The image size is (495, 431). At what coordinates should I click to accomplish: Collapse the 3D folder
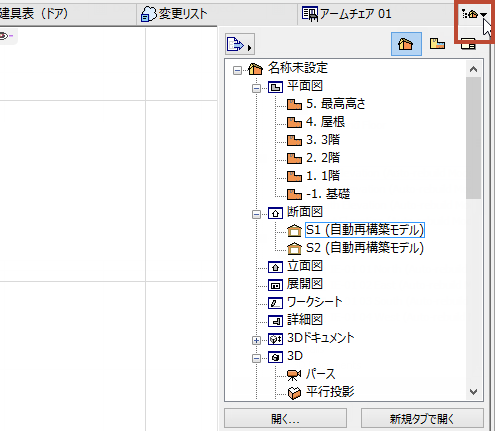[256, 358]
